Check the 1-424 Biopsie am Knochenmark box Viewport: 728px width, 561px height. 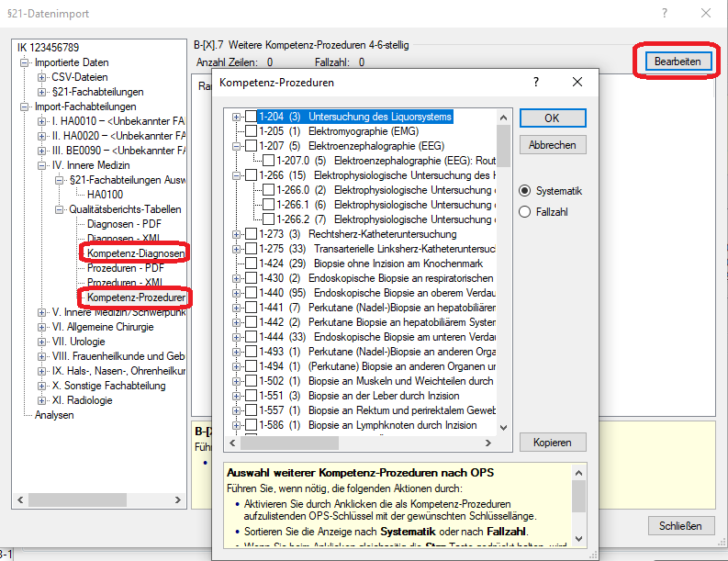pos(252,264)
